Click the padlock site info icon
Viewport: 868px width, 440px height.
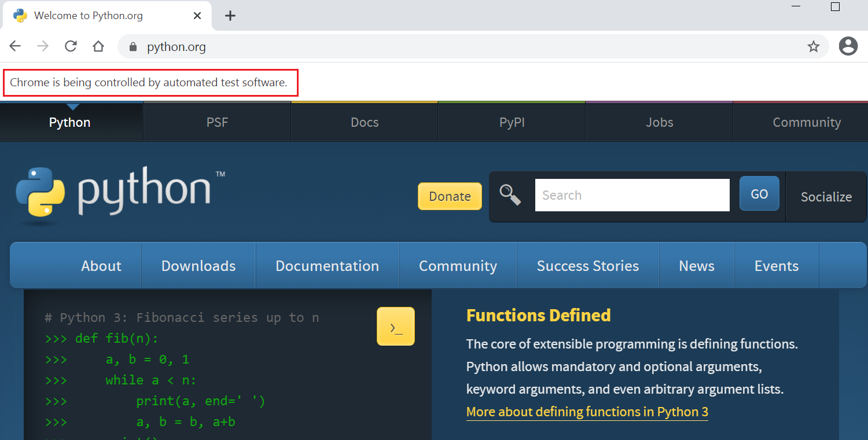point(133,47)
